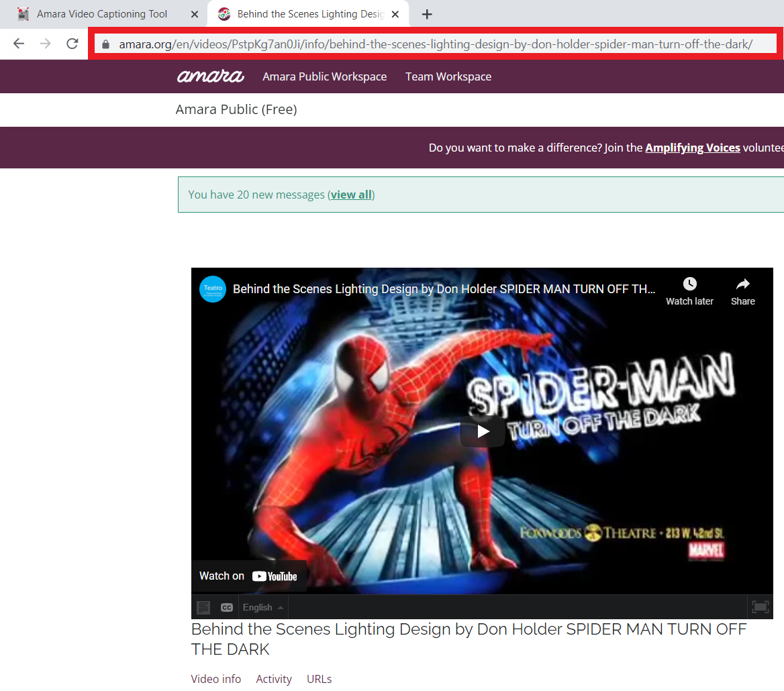Expand the English subtitle language dropdown

263,607
